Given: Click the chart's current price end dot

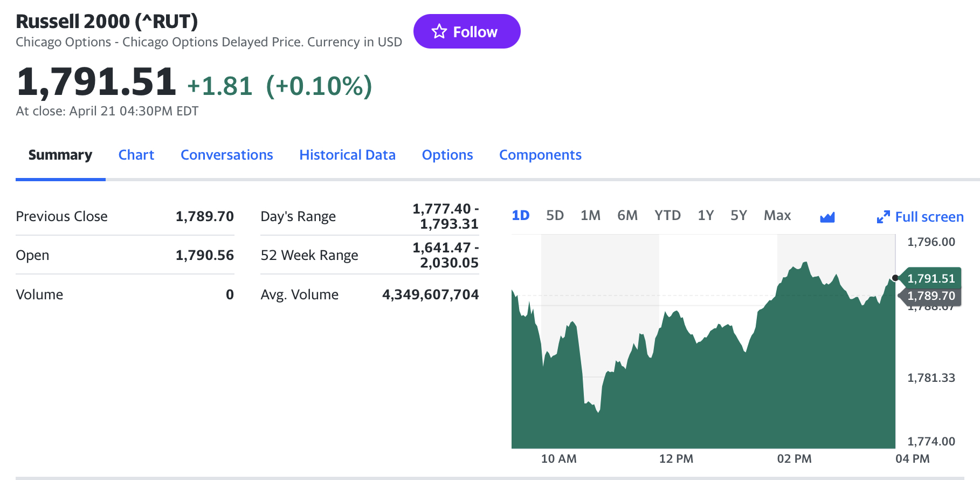Looking at the screenshot, I should (x=895, y=278).
